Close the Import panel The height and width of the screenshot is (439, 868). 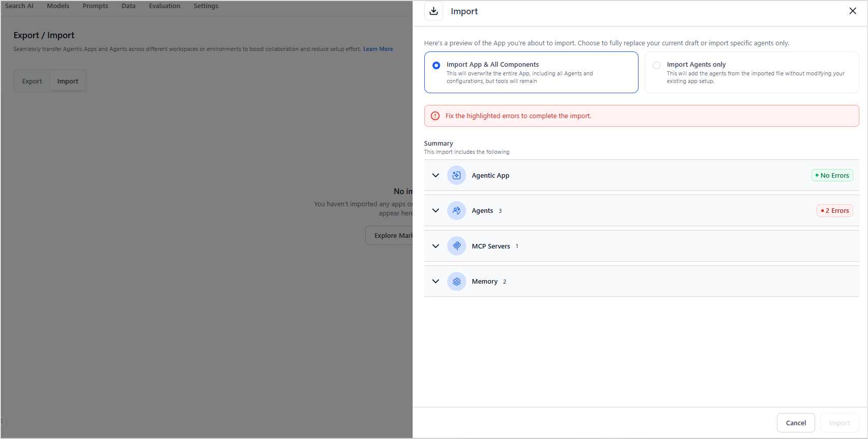(853, 11)
